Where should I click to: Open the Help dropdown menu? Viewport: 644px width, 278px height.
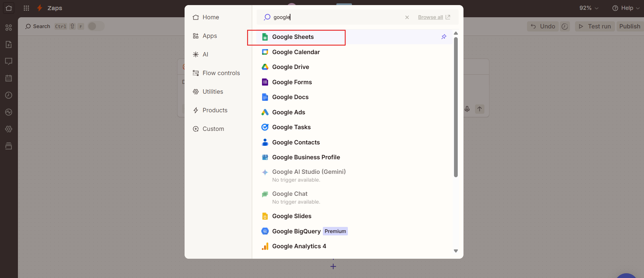pos(626,8)
